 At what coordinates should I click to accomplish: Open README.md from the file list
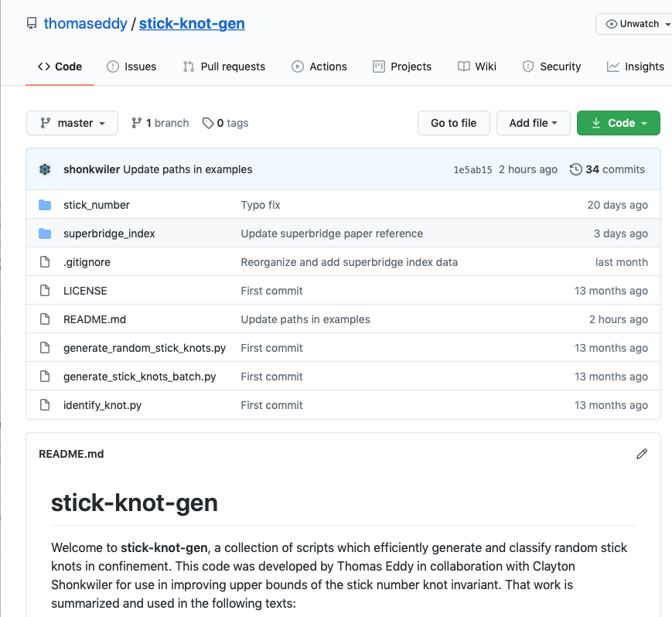[x=94, y=319]
